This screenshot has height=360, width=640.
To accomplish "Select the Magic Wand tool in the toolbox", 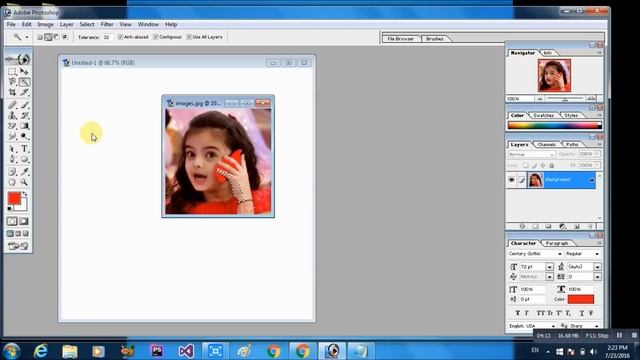I will (x=24, y=82).
